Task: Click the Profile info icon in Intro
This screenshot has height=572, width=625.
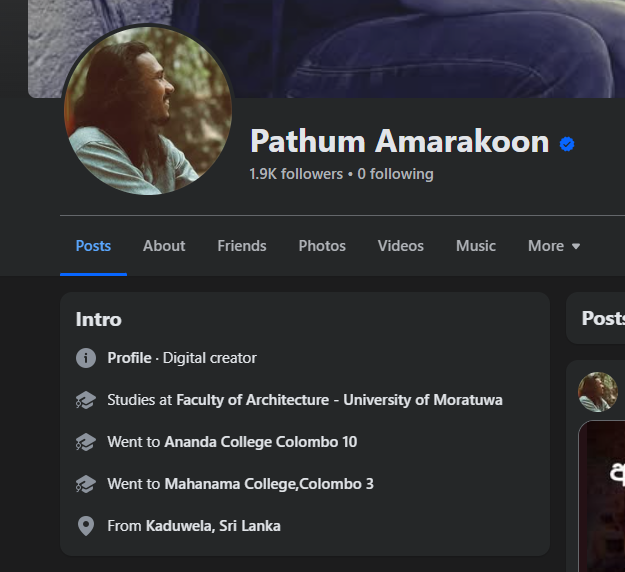Action: pos(86,358)
